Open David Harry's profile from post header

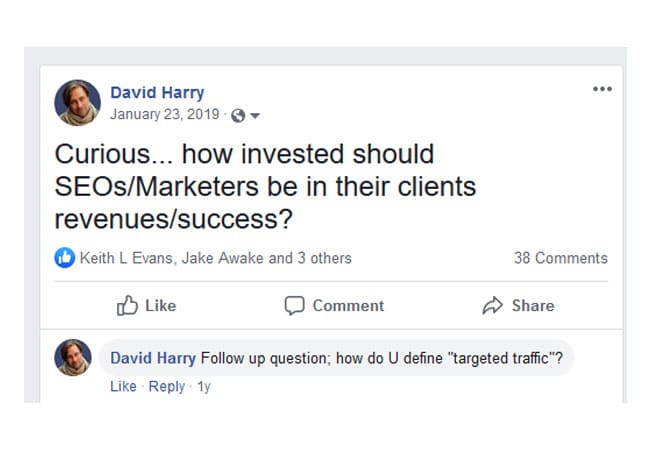[157, 92]
